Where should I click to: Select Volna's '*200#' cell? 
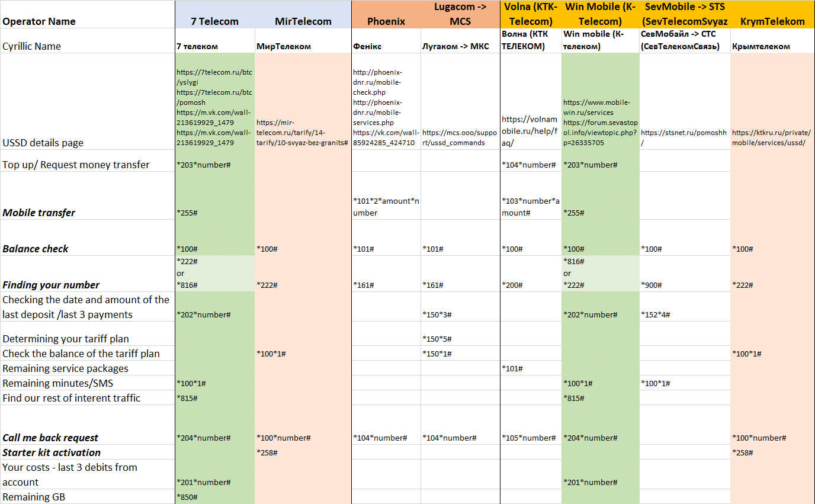click(x=531, y=274)
